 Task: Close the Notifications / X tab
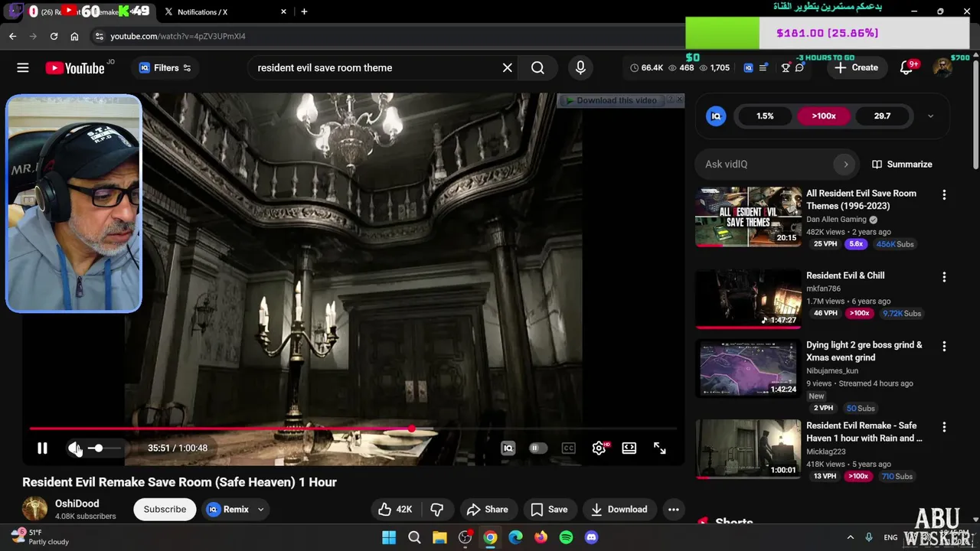(283, 11)
